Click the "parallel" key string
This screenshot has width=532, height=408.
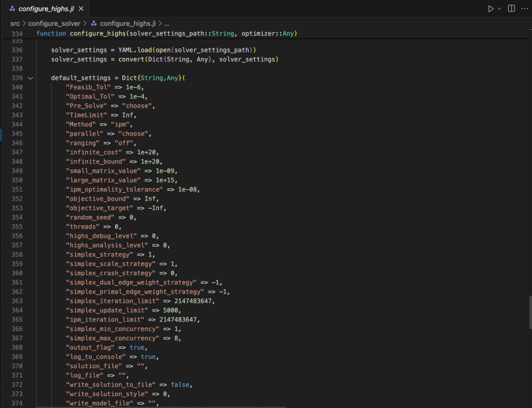84,134
